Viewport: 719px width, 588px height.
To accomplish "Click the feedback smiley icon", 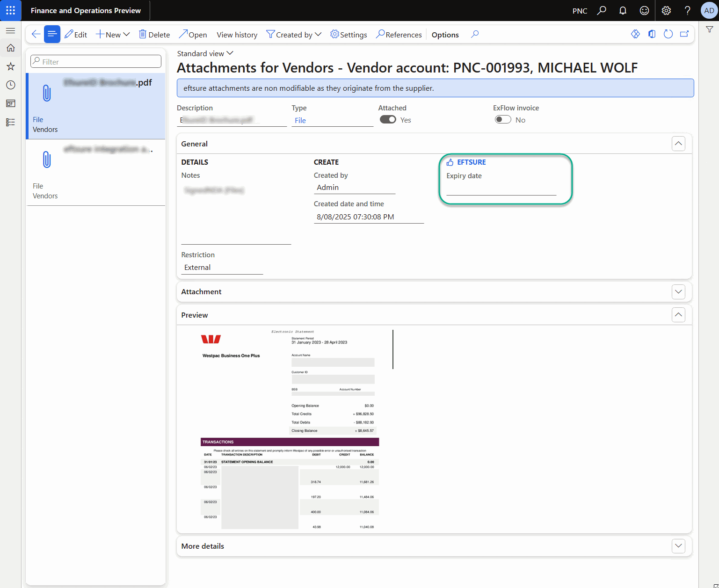I will click(x=644, y=10).
